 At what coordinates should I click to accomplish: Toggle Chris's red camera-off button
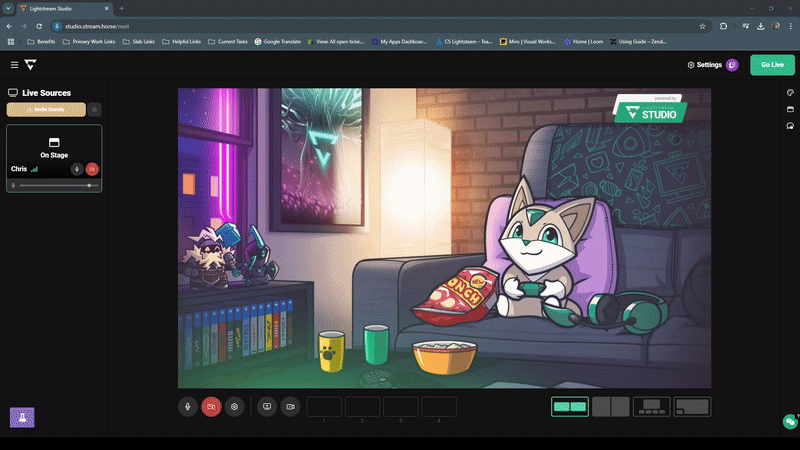pos(92,169)
